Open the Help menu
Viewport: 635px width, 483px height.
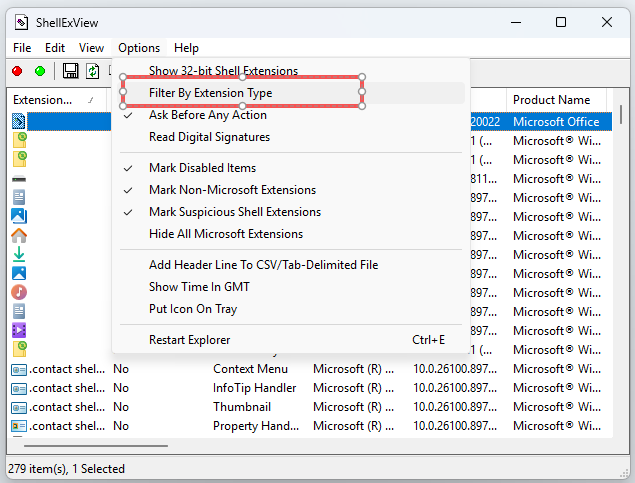click(x=186, y=48)
